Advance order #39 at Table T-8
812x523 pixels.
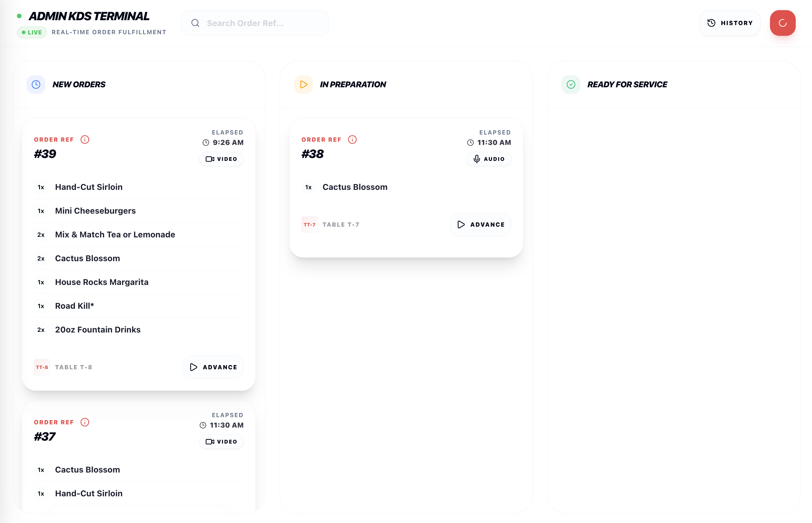[213, 367]
